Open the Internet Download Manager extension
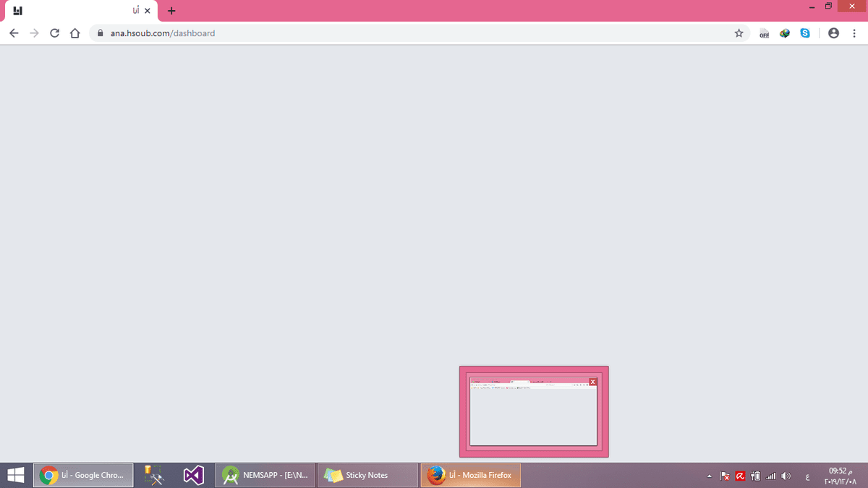The width and height of the screenshot is (868, 488). [785, 33]
